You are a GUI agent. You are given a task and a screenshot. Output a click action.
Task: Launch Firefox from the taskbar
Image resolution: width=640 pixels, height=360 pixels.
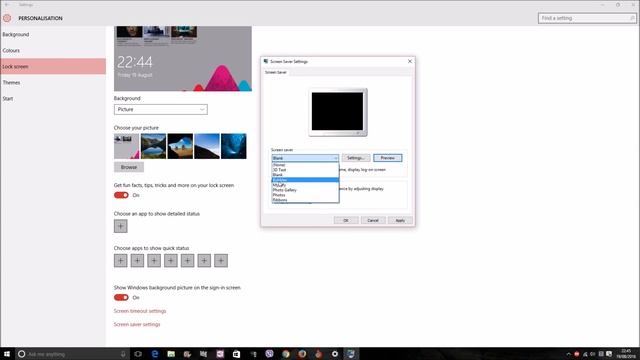point(302,354)
